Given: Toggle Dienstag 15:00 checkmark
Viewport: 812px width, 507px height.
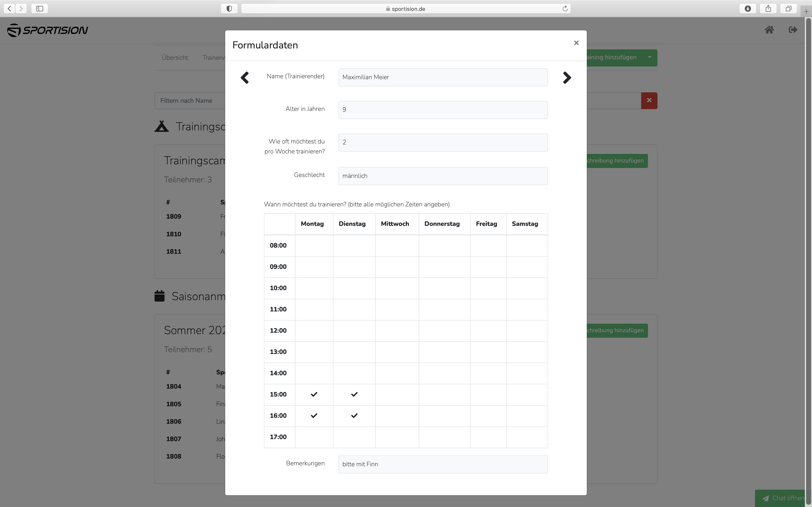Looking at the screenshot, I should tap(354, 394).
